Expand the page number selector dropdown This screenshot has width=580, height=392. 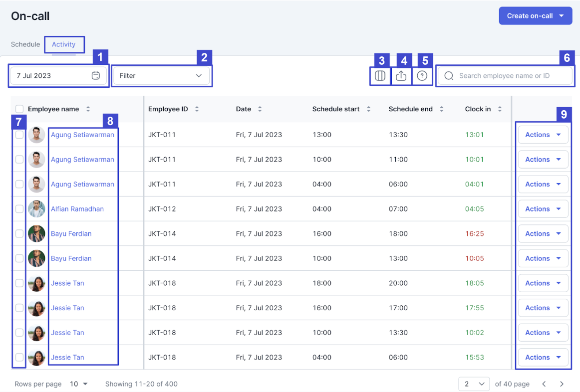coord(473,384)
